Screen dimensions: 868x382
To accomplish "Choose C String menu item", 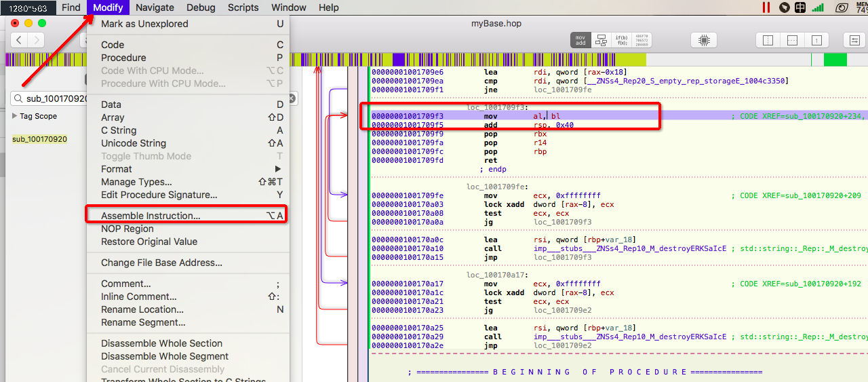I will 188,130.
